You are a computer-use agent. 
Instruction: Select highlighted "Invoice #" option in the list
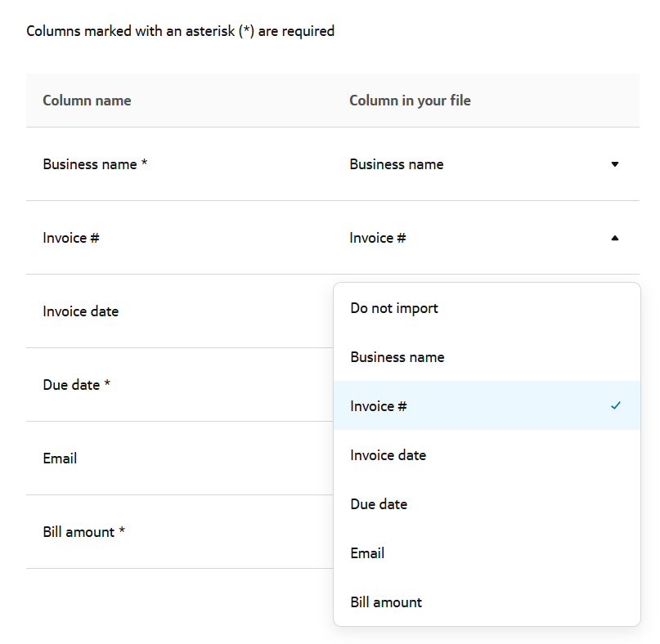[379, 406]
